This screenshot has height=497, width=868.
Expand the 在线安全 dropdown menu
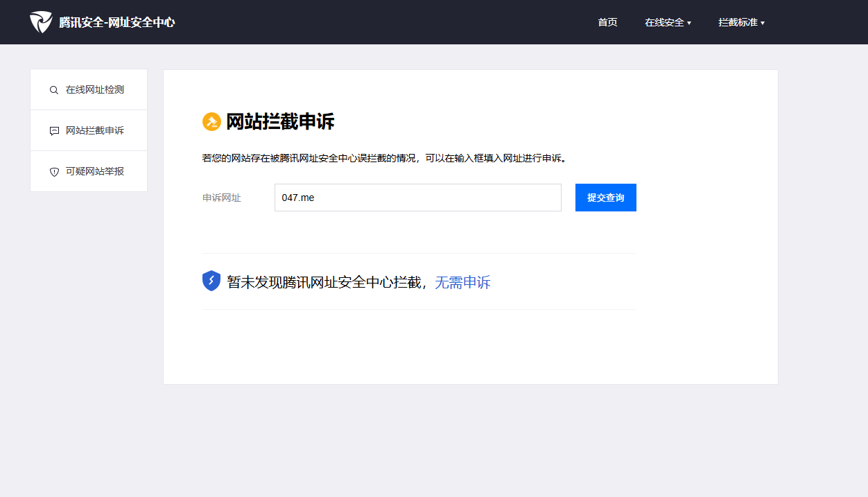(668, 22)
